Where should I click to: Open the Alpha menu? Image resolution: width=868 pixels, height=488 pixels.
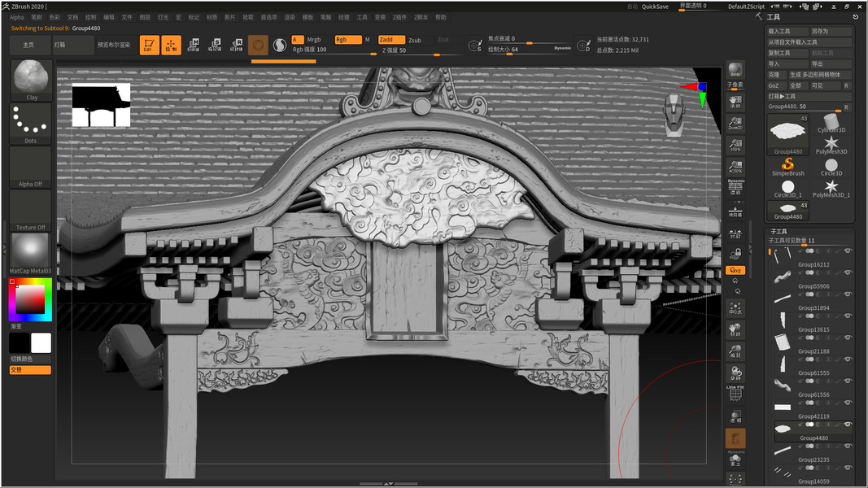[x=16, y=17]
